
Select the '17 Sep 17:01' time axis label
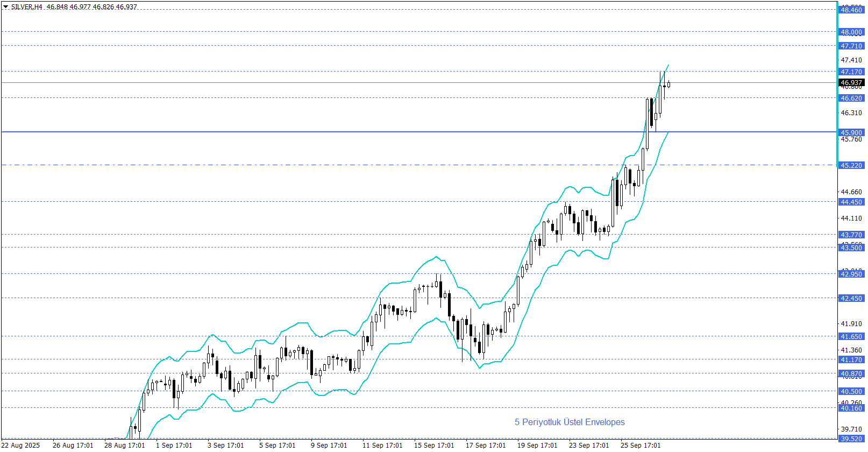(486, 445)
